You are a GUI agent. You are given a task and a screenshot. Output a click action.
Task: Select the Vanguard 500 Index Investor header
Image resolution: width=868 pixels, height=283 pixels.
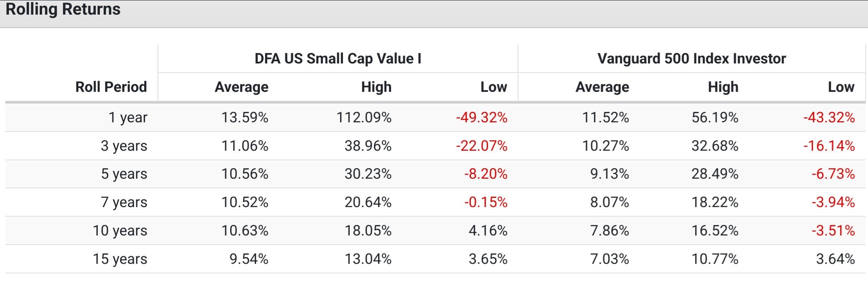click(x=691, y=58)
